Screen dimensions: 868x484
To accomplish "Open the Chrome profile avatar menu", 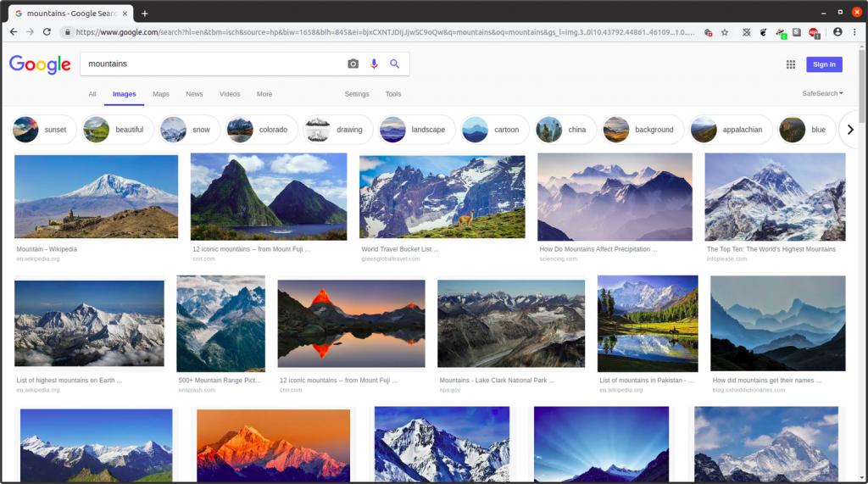I will (x=837, y=32).
